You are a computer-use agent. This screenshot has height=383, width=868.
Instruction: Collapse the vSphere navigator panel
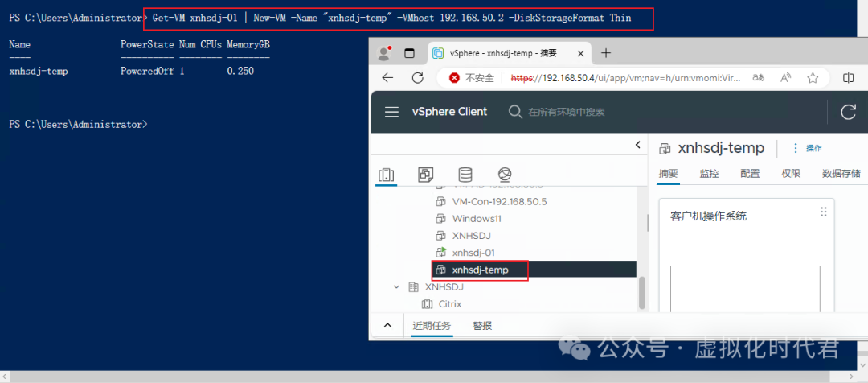[x=637, y=145]
